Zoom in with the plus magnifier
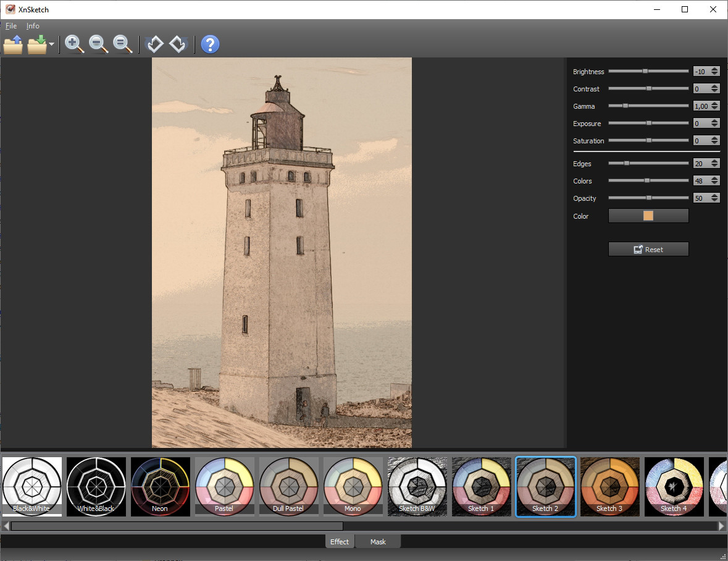The image size is (728, 561). click(74, 44)
